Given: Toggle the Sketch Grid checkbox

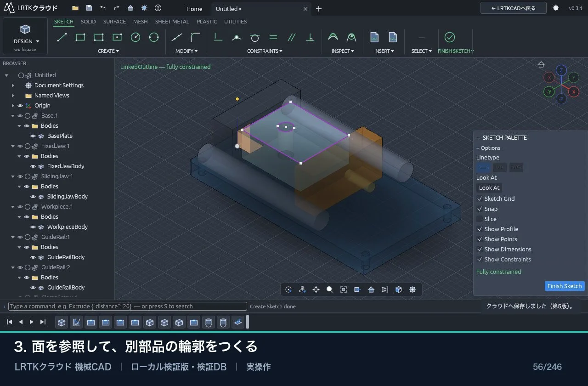Looking at the screenshot, I should (x=480, y=199).
